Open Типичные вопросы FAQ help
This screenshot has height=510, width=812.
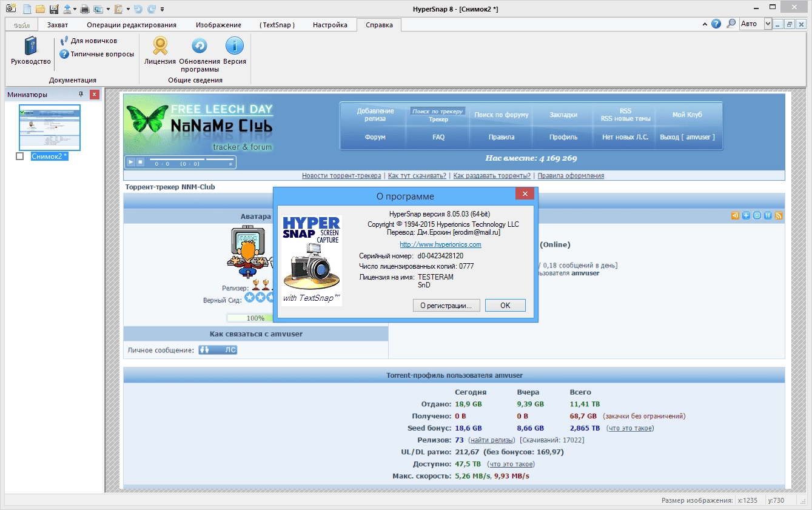click(97, 54)
